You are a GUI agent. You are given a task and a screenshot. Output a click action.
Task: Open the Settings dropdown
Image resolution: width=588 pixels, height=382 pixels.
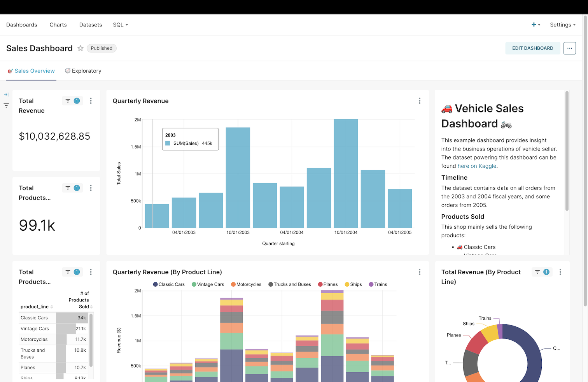point(563,25)
